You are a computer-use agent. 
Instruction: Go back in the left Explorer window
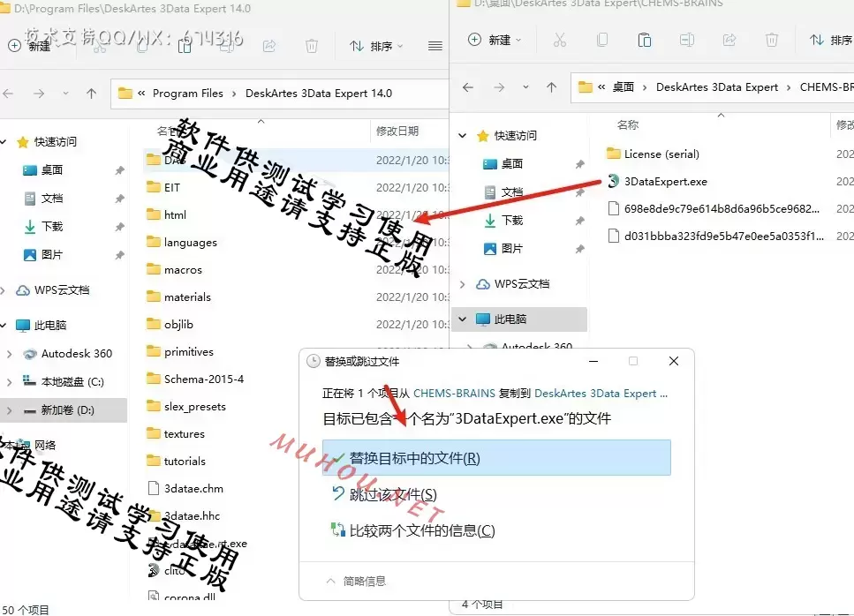point(8,93)
